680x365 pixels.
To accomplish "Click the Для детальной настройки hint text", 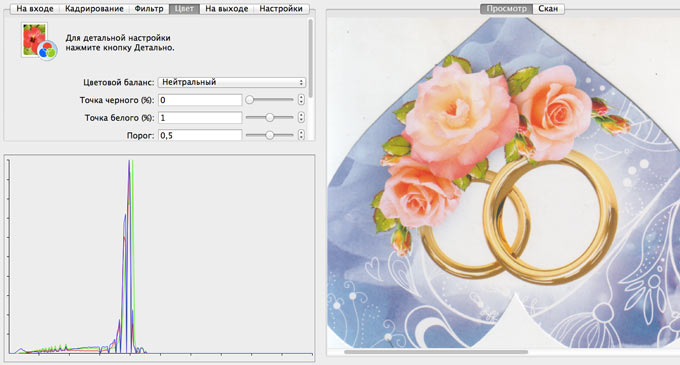I will pos(120,43).
